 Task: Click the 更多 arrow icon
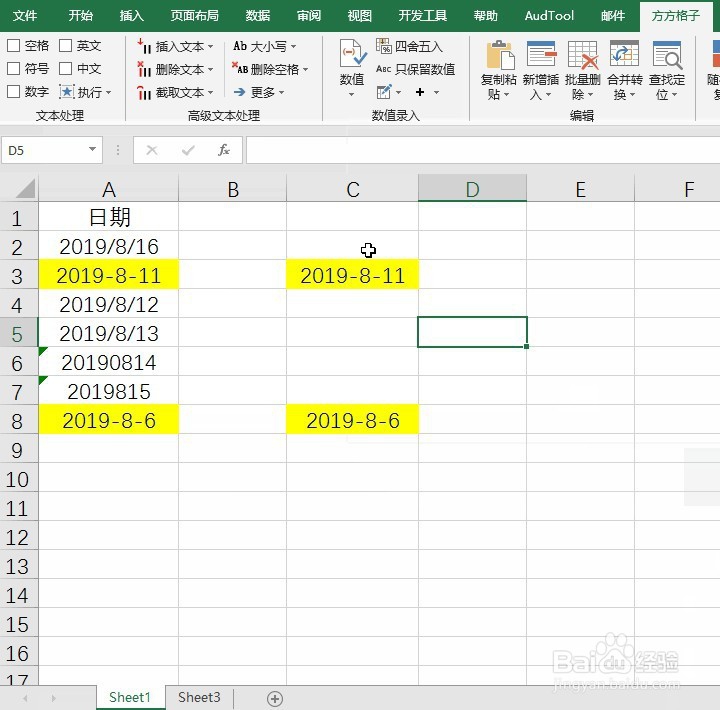[x=240, y=92]
